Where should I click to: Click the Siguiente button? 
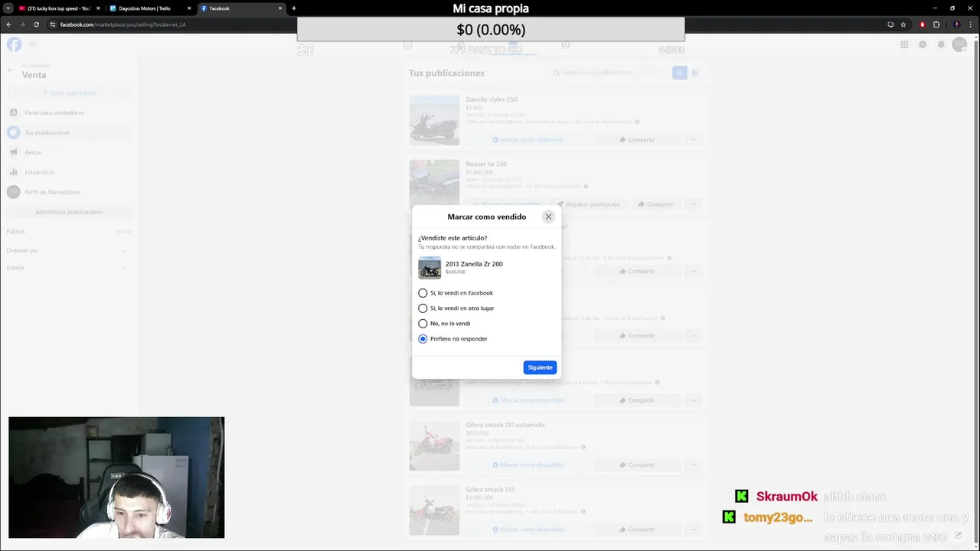pyautogui.click(x=540, y=367)
